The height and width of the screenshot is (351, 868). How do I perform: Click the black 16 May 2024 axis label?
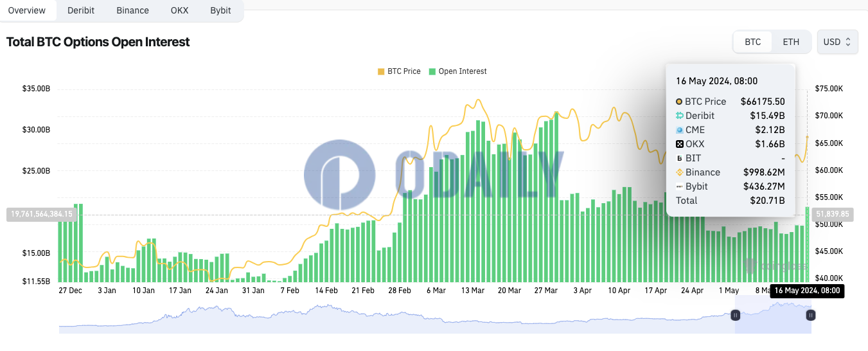point(807,291)
